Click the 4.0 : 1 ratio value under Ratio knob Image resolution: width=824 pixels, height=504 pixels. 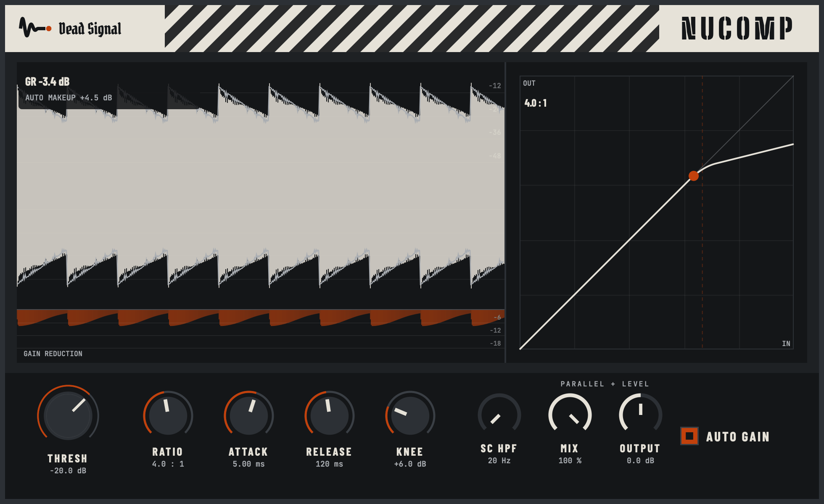tap(168, 464)
